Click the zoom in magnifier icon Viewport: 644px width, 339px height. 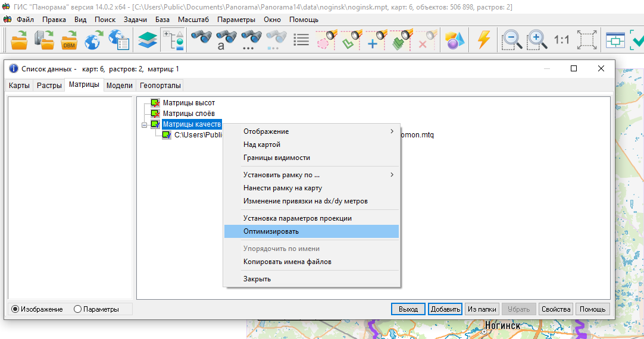point(537,40)
